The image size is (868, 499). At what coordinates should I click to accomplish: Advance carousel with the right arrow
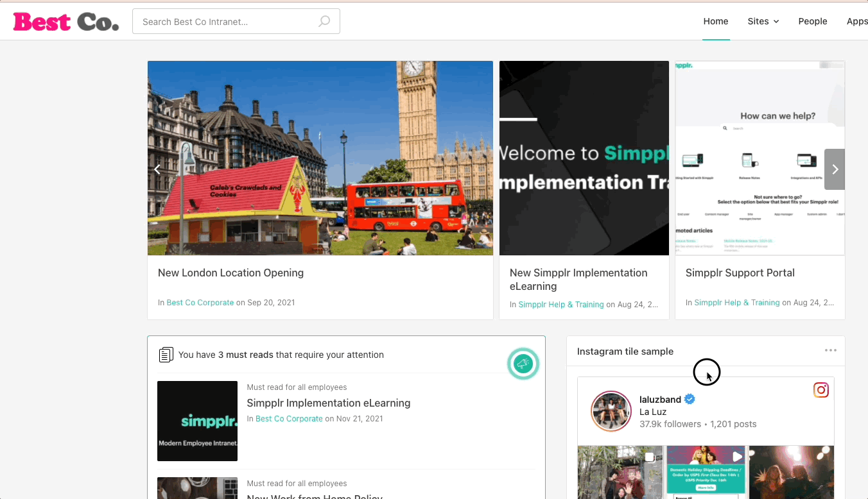pos(835,169)
